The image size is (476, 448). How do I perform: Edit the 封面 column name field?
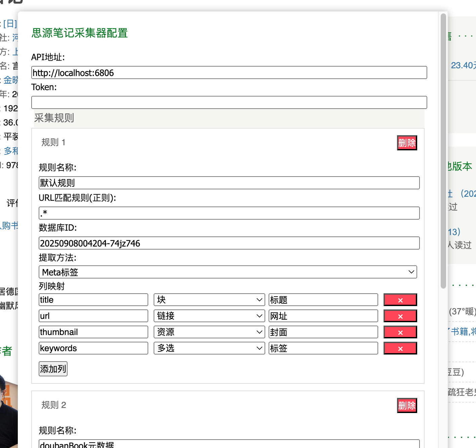pyautogui.click(x=323, y=332)
